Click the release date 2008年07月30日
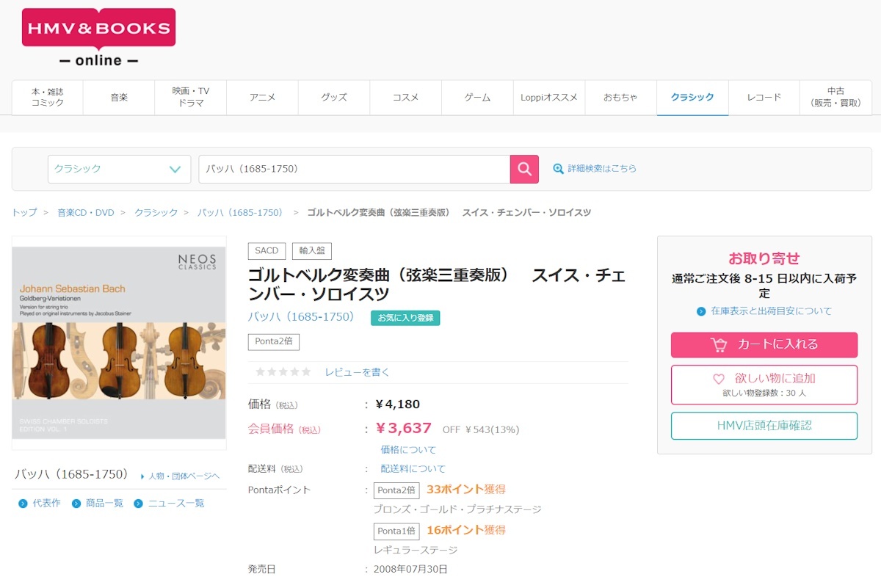 coord(410,570)
